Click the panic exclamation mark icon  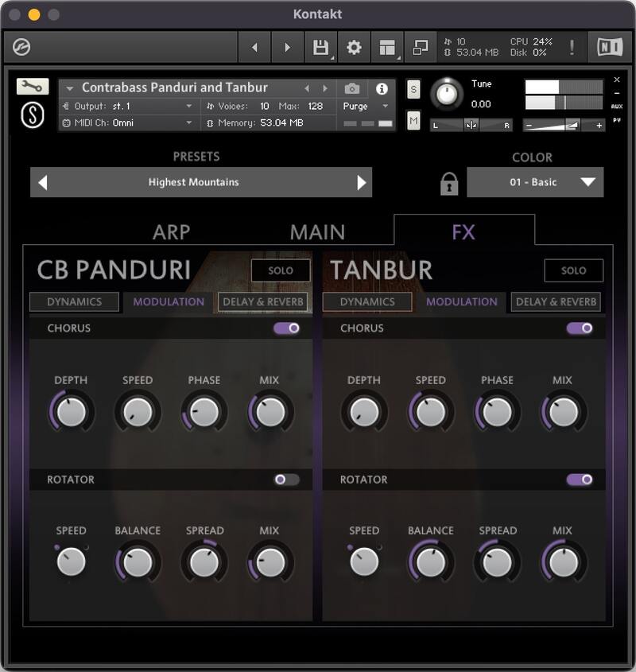coord(571,46)
